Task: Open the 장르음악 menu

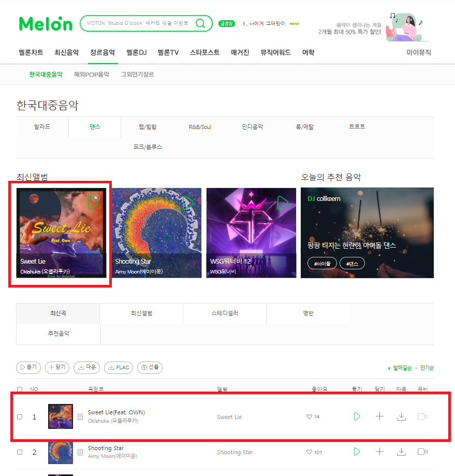Action: click(x=102, y=52)
